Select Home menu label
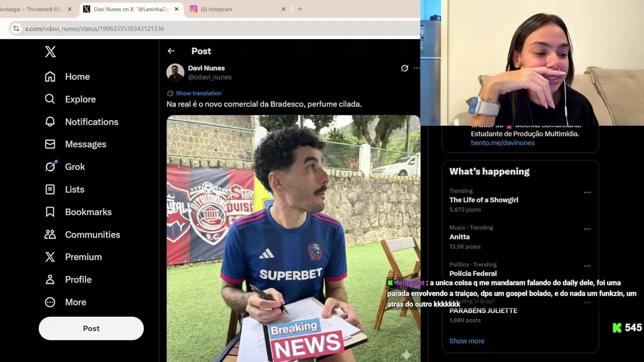 (x=77, y=76)
